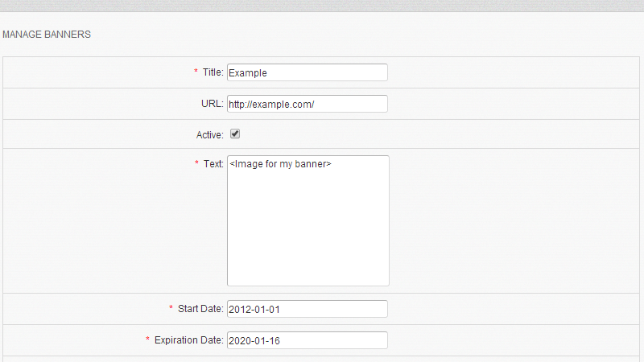Click the required asterisk next to Expiration Date
This screenshot has height=362, width=644.
(x=147, y=340)
